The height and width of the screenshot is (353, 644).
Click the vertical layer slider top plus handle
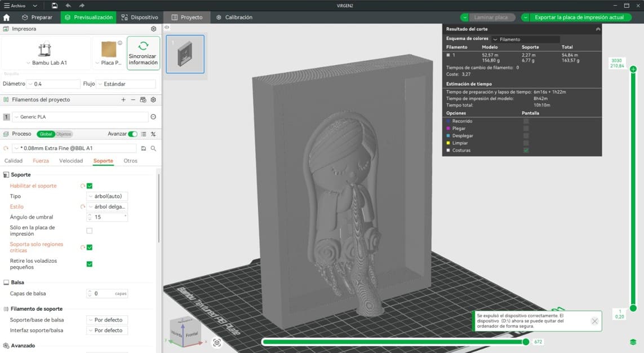[633, 69]
